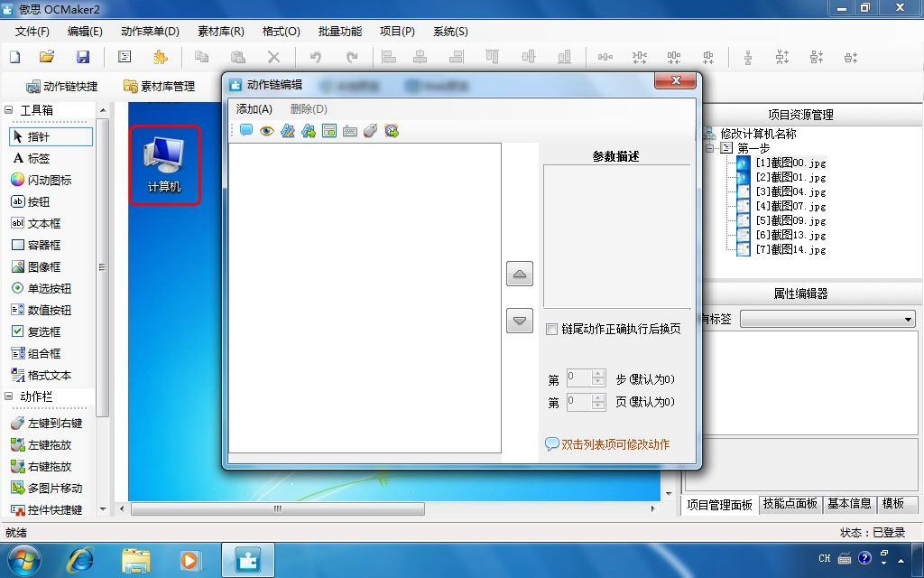Collapse the 工具箱 section

[9, 109]
